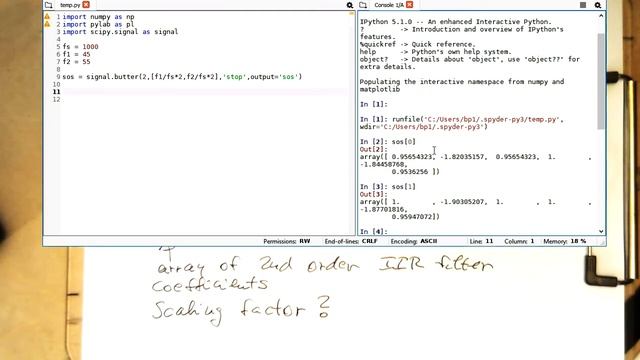Screen dimensions: 640x360
Task: Click the -1.90305207 value in sos[1] output
Action: (462, 202)
